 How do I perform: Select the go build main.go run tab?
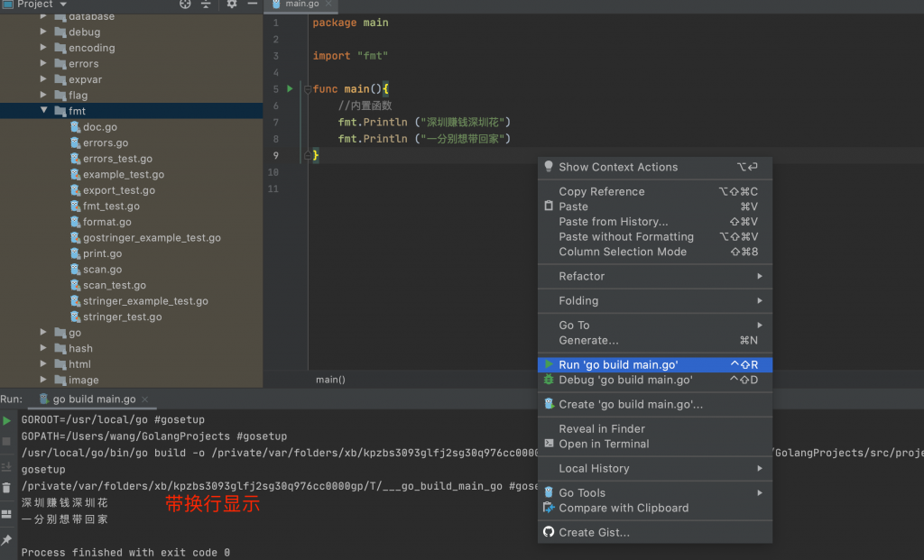(94, 399)
